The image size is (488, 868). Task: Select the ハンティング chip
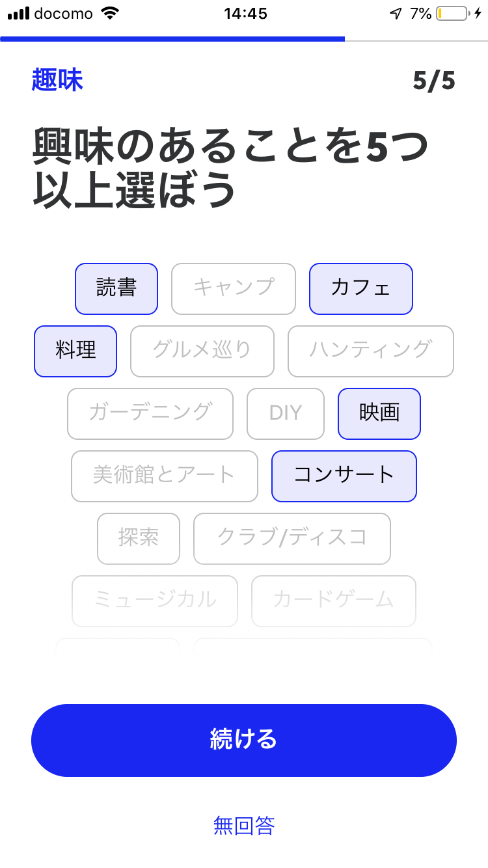[x=370, y=351]
